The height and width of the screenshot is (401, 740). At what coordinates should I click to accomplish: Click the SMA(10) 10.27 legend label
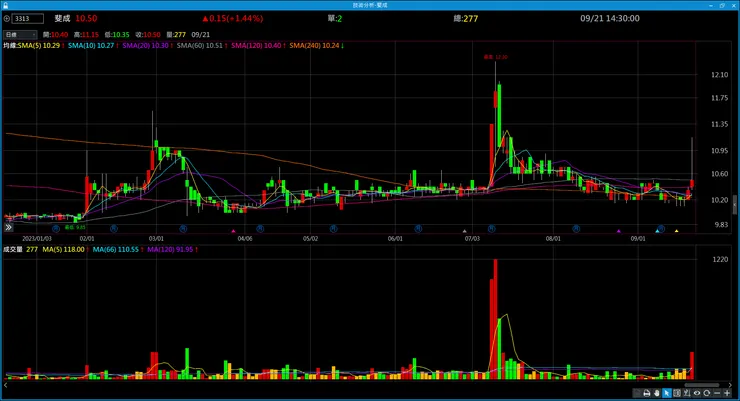[x=91, y=46]
